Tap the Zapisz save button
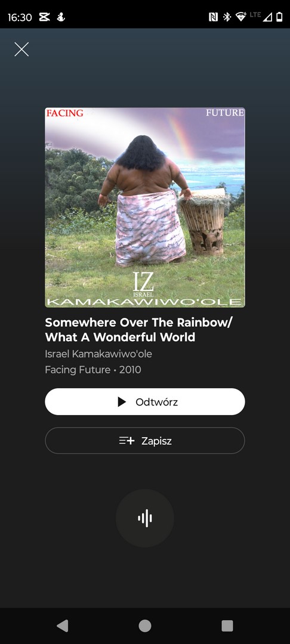The height and width of the screenshot is (644, 290). [145, 441]
